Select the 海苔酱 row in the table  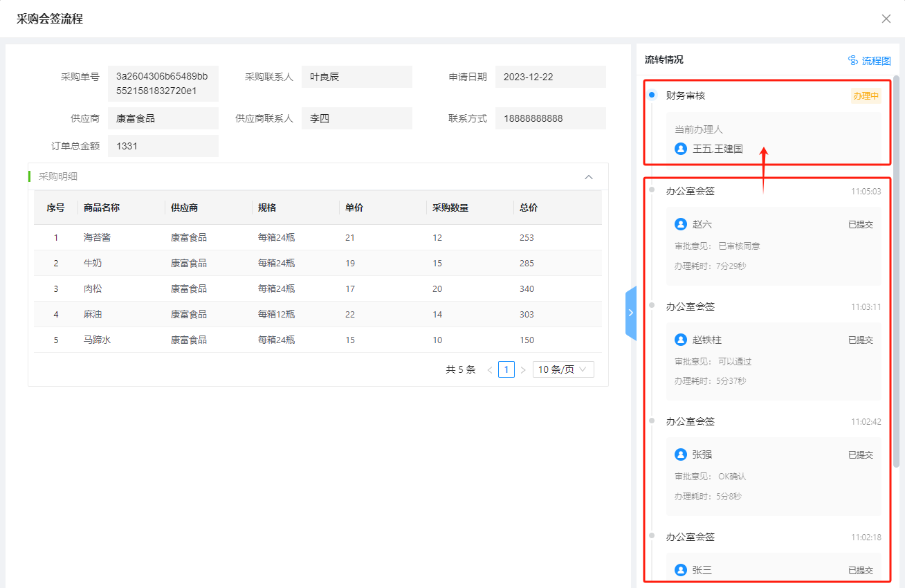pyautogui.click(x=318, y=237)
